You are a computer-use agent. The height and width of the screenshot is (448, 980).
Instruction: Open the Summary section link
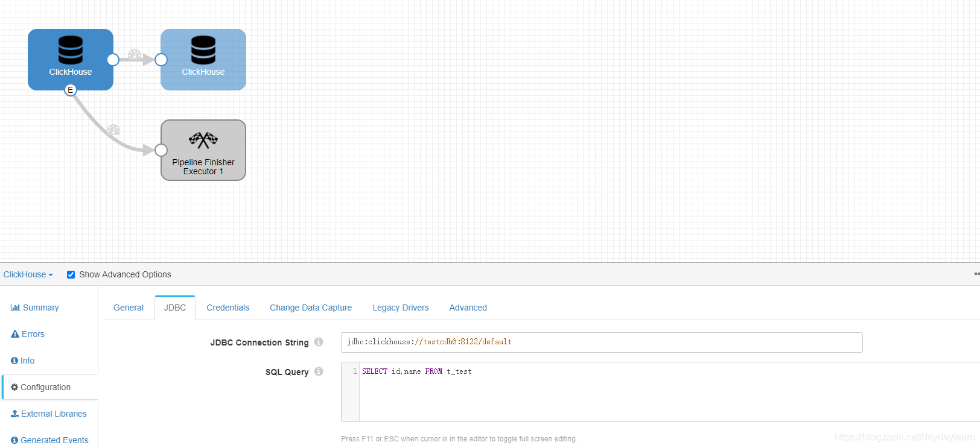[x=40, y=308]
